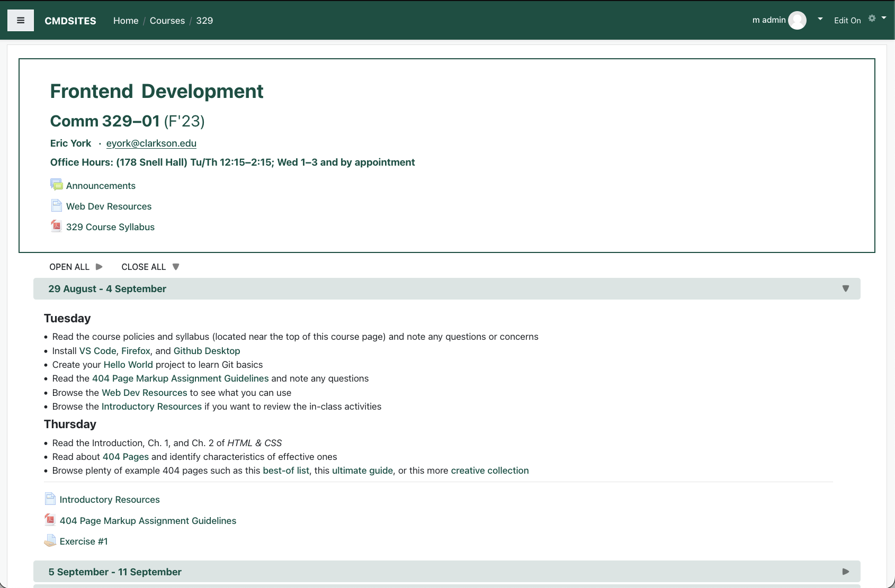Screen dimensions: 895x588
Task: Click OPEN ALL to expand all sections
Action: point(69,267)
